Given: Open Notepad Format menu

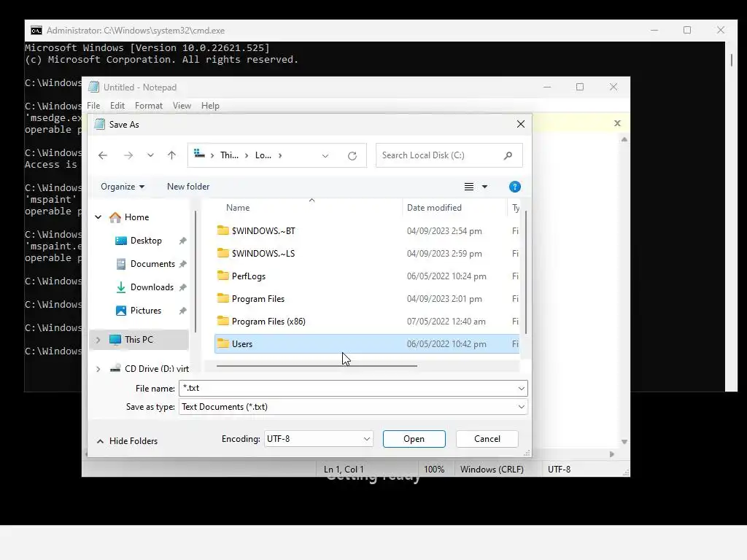Looking at the screenshot, I should (x=149, y=106).
